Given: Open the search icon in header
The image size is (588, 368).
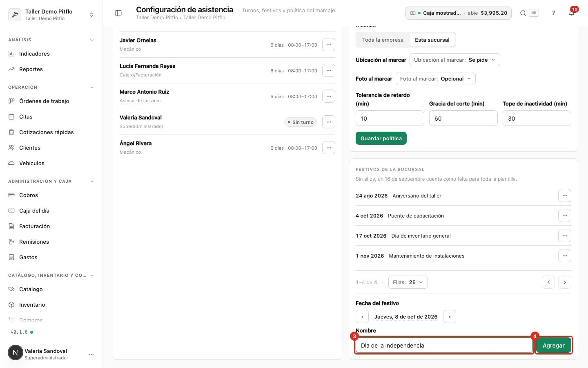Looking at the screenshot, I should pyautogui.click(x=523, y=13).
